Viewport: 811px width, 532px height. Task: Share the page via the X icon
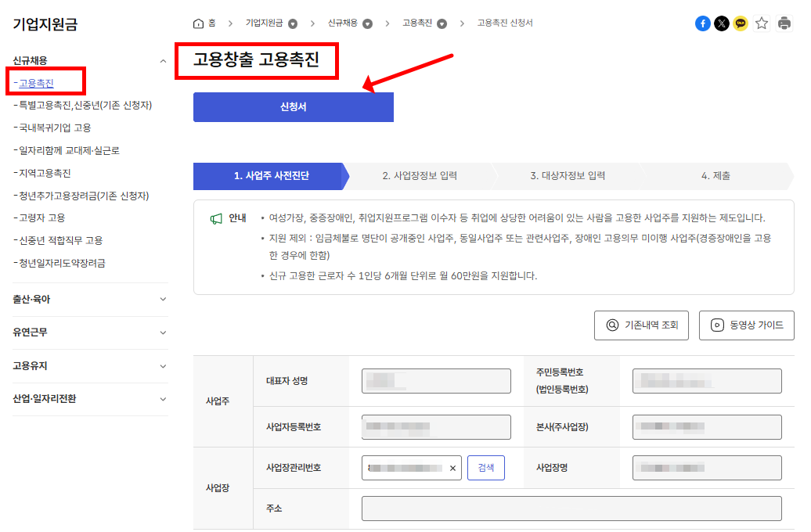pos(722,23)
